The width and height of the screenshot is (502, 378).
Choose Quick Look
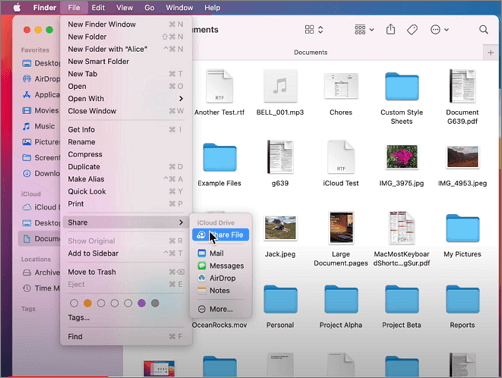click(126, 191)
